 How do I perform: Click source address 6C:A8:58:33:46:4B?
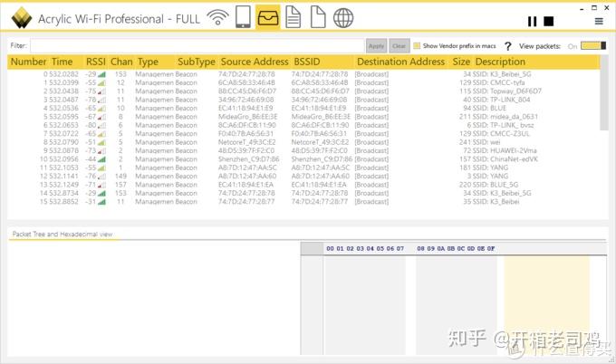coord(246,82)
